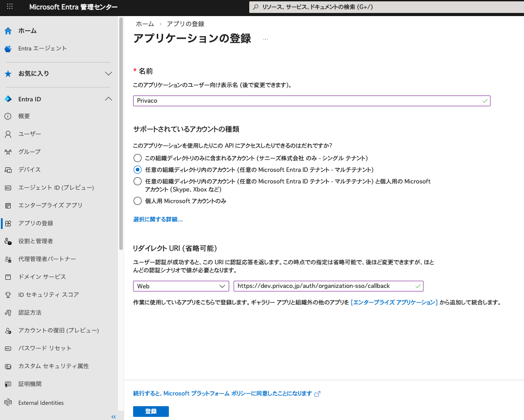Click the resource search box at top
The width and height of the screenshot is (524, 420).
click(x=387, y=7)
